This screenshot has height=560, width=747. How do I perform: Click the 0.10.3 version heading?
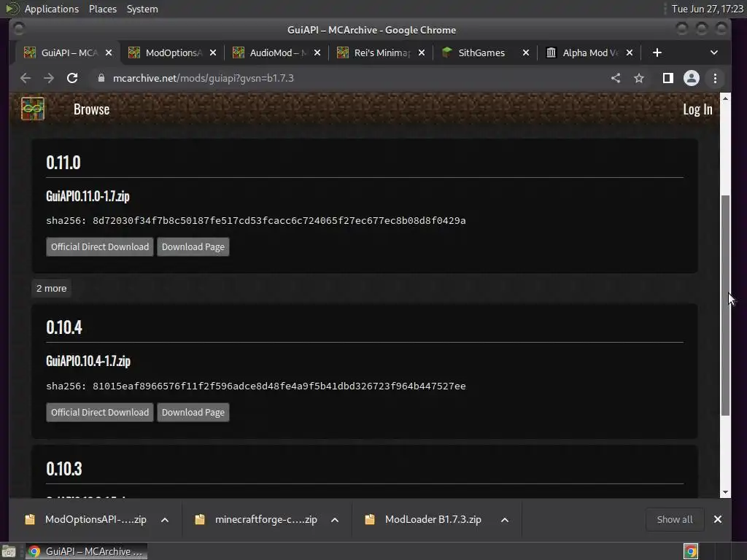pos(64,469)
